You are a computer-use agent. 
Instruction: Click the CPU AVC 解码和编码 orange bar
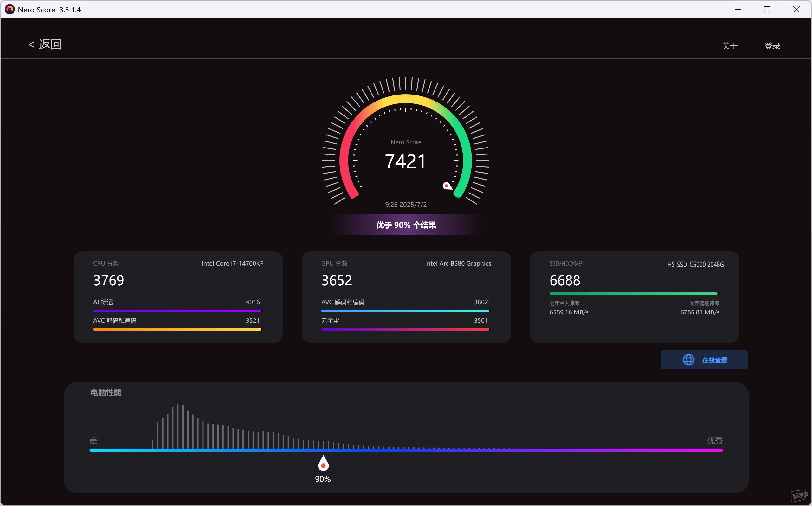pos(177,329)
